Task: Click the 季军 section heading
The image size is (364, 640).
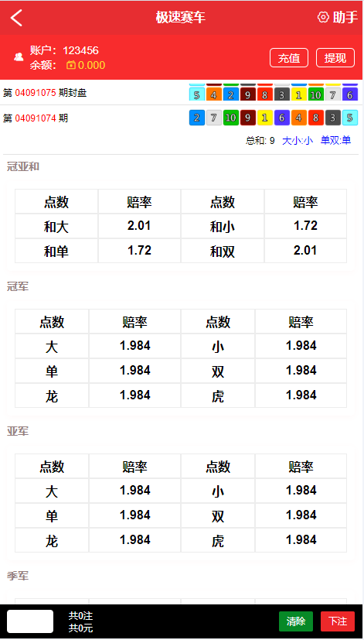Action: [x=18, y=576]
